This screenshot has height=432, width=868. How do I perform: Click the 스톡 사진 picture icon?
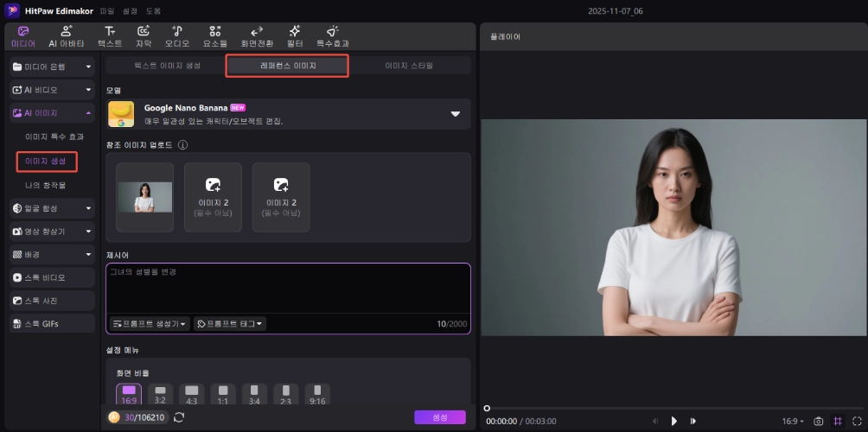point(17,301)
